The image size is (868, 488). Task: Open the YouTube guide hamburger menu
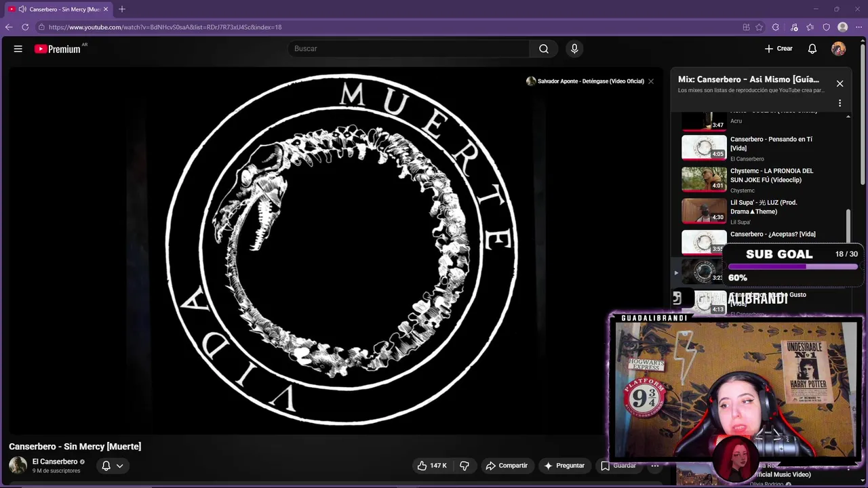[x=18, y=49]
